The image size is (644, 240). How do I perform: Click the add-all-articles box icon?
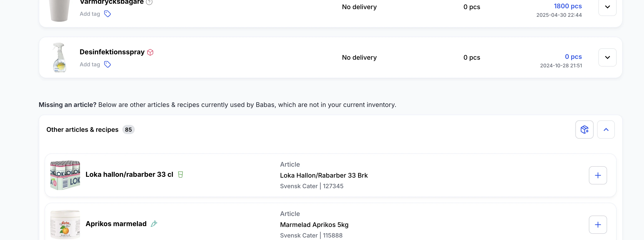pyautogui.click(x=584, y=130)
